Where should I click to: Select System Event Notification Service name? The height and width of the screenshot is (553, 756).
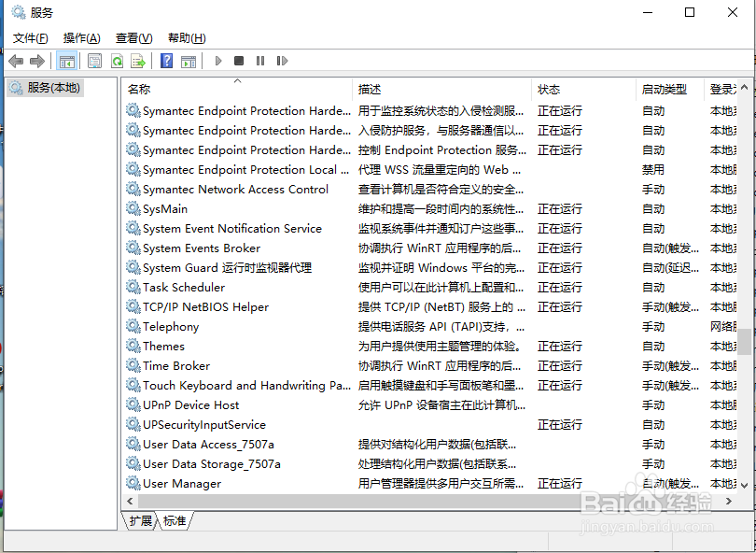point(231,228)
